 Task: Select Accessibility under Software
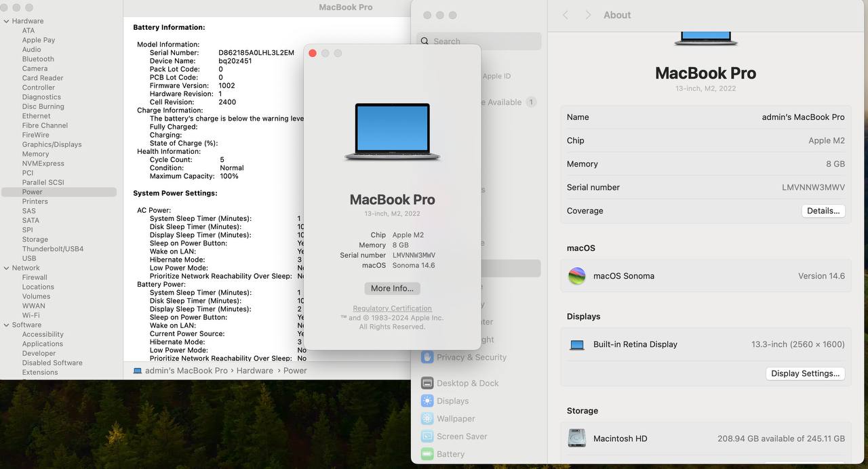pos(43,334)
